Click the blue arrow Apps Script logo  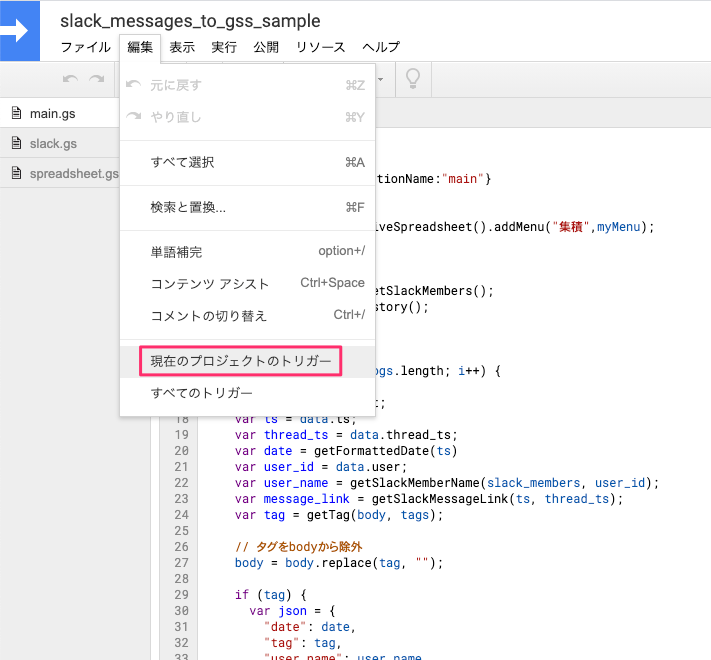20,31
